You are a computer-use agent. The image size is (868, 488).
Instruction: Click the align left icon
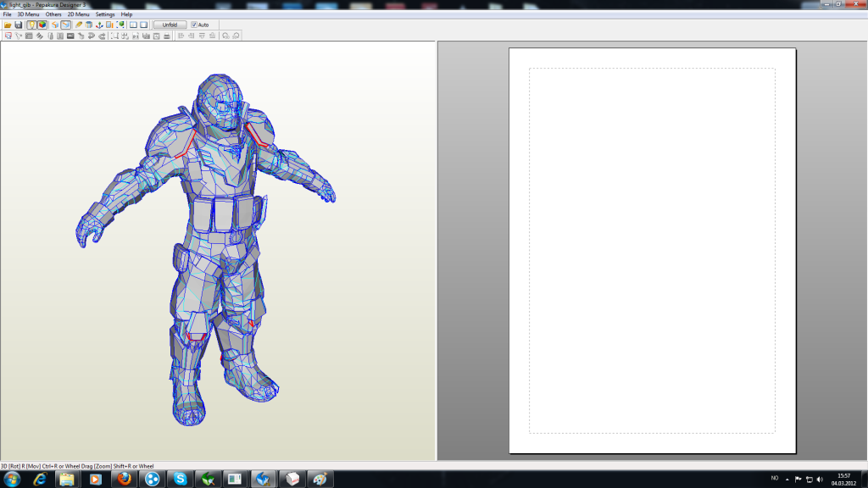(181, 36)
